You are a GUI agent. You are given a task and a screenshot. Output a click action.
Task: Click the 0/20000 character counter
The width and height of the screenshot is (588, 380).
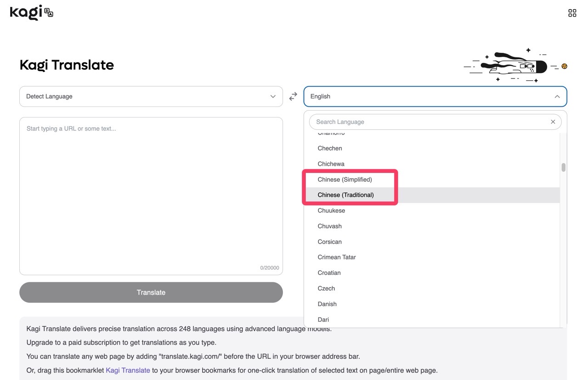pos(270,268)
